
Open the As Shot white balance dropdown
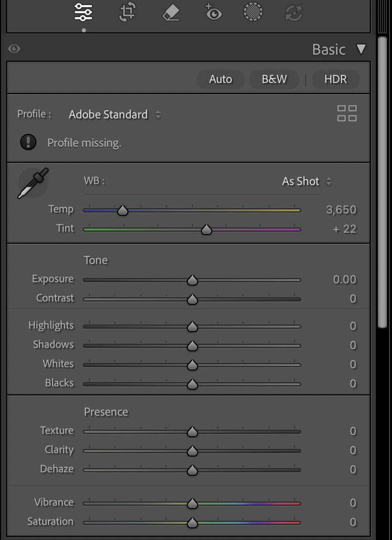tap(307, 181)
